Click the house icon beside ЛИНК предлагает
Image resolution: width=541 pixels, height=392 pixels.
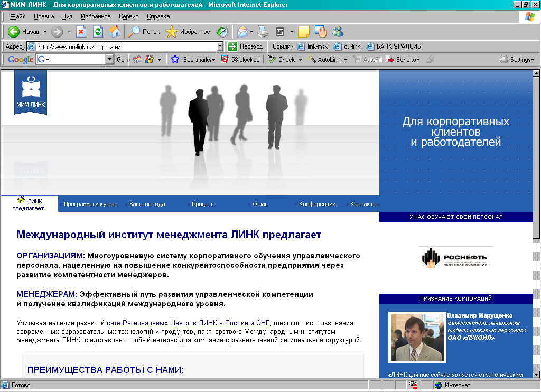(x=21, y=200)
